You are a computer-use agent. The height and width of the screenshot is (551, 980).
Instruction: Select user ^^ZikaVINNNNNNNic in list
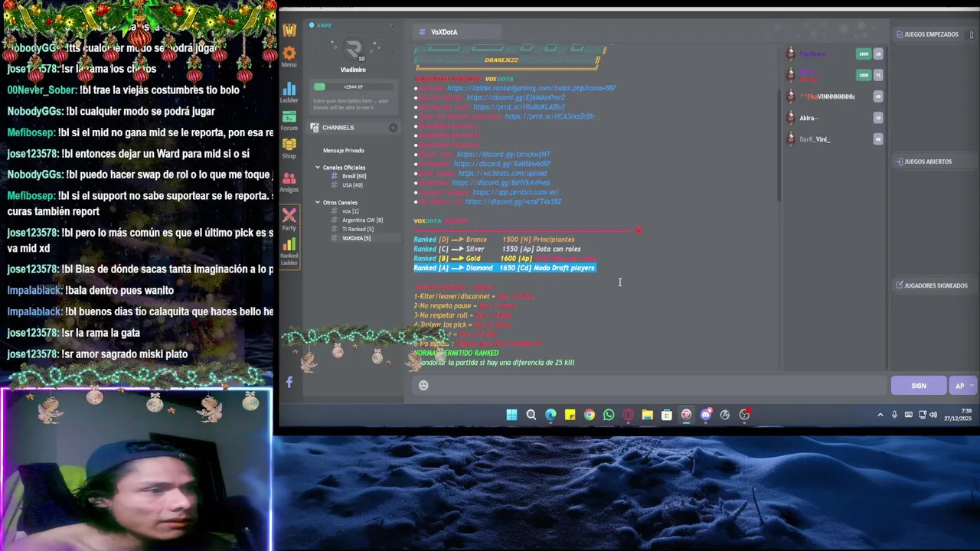(827, 97)
